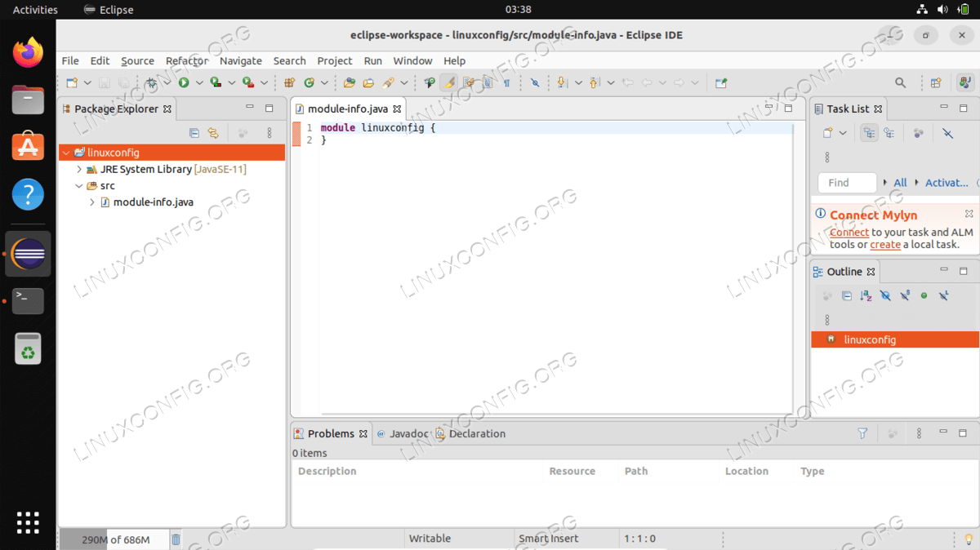Image resolution: width=980 pixels, height=550 pixels.
Task: Click the heap status memory bar
Action: pos(114,539)
